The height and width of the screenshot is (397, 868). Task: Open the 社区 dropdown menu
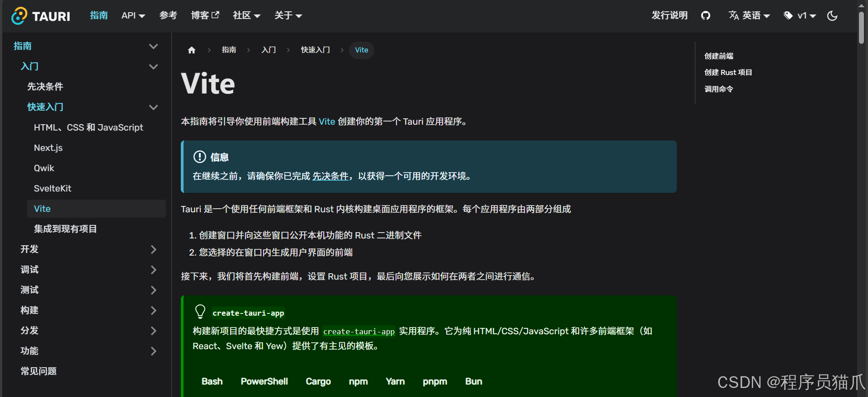(246, 16)
